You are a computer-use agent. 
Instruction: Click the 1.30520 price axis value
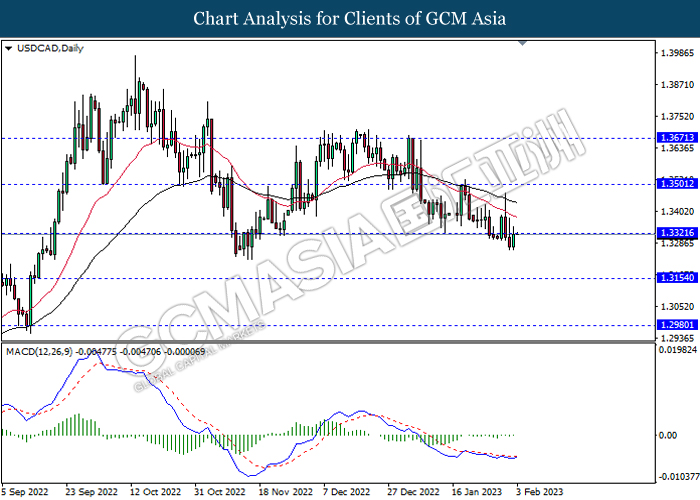click(x=677, y=307)
